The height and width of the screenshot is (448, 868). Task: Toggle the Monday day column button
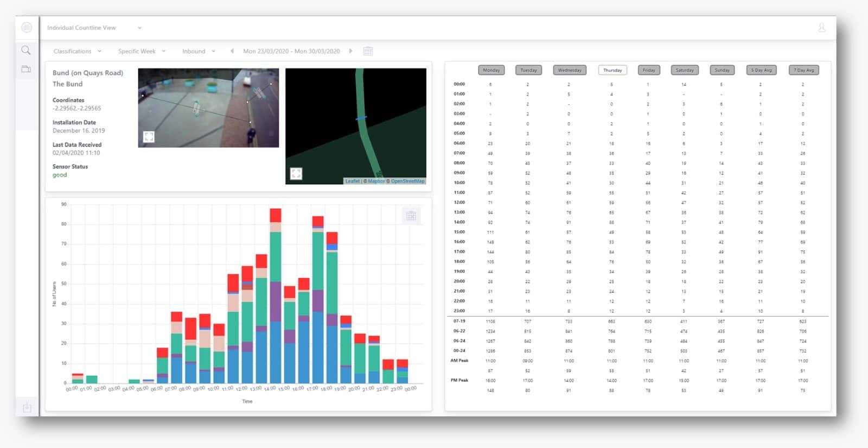pos(491,70)
